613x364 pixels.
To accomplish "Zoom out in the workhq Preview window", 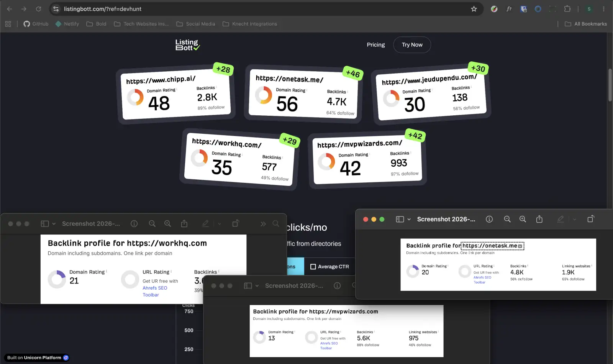I will [152, 223].
